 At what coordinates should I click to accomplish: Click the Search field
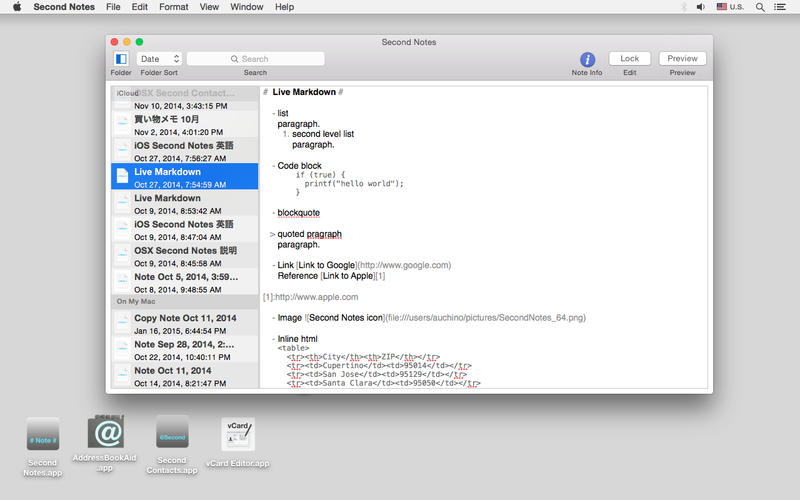[x=255, y=59]
